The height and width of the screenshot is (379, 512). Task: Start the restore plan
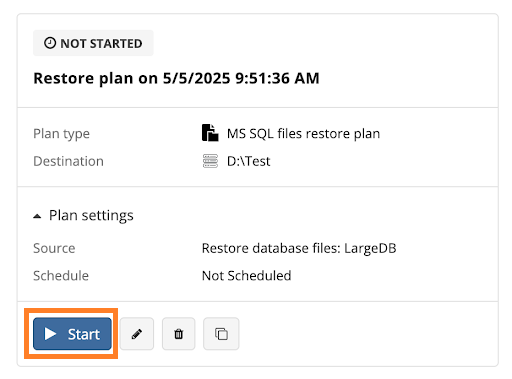point(72,334)
